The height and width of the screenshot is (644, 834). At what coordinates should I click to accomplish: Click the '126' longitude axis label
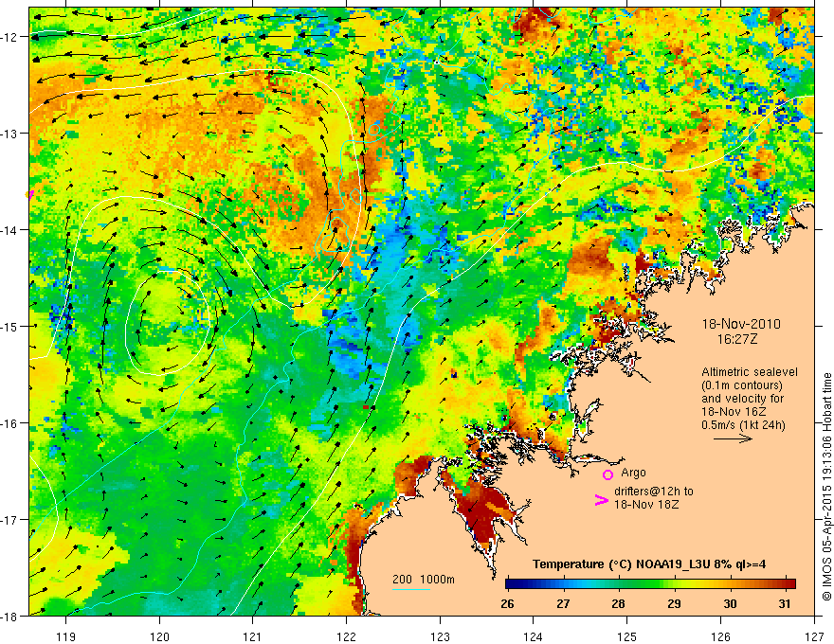tap(720, 636)
